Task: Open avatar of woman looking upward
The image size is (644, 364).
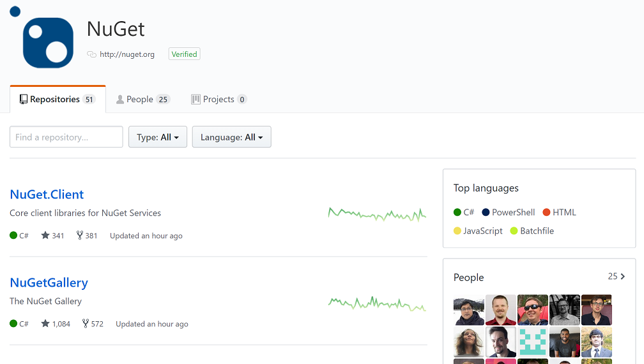Action: coord(469,342)
